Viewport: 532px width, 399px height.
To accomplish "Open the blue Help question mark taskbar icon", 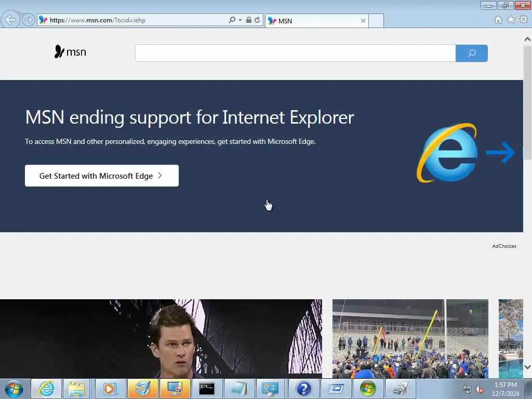I will point(303,389).
